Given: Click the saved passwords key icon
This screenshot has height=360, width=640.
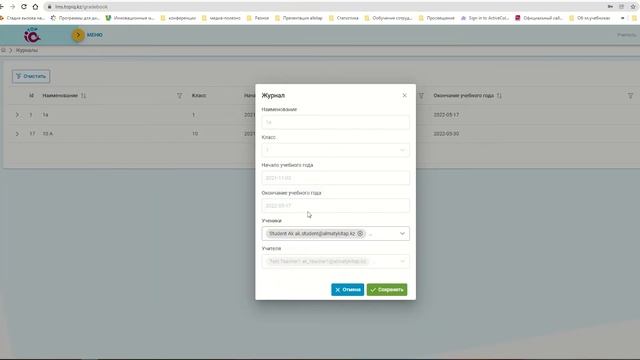Looking at the screenshot, I should [610, 7].
